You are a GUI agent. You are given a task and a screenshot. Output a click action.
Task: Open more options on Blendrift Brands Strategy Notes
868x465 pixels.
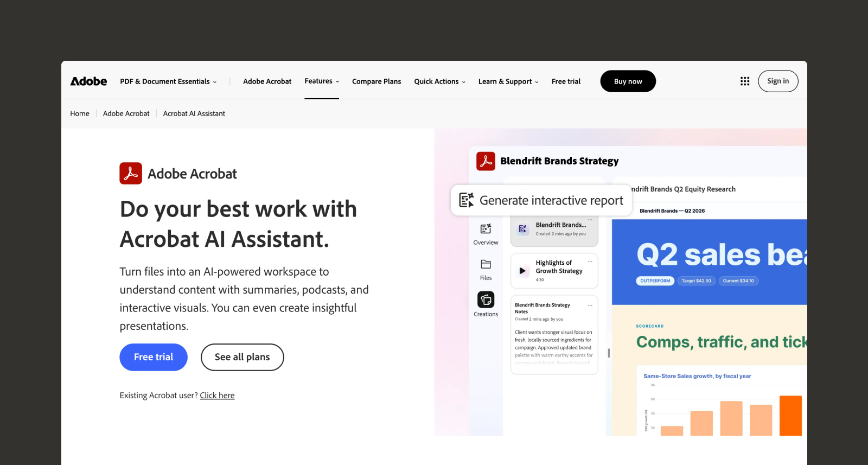[x=590, y=305]
